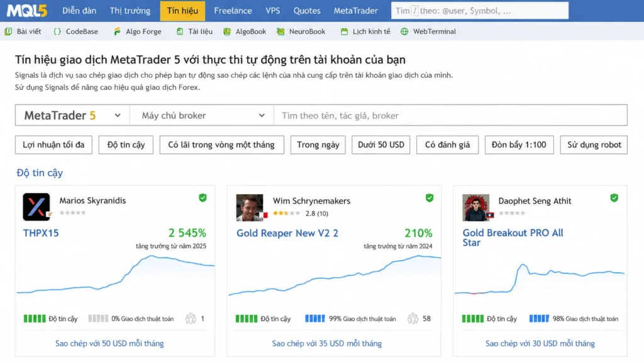The width and height of the screenshot is (644, 362).
Task: Filter Có lãi trong vòng một tháng
Action: (221, 145)
